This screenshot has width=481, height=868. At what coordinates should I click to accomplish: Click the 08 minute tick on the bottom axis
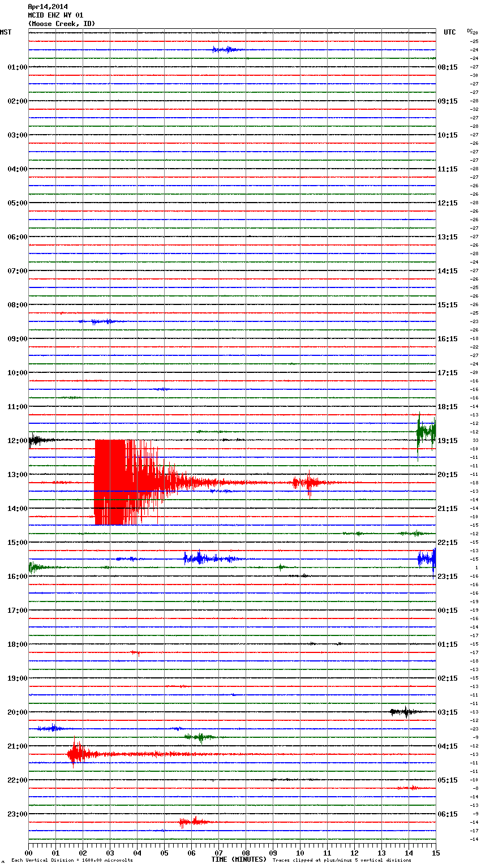[x=246, y=853]
